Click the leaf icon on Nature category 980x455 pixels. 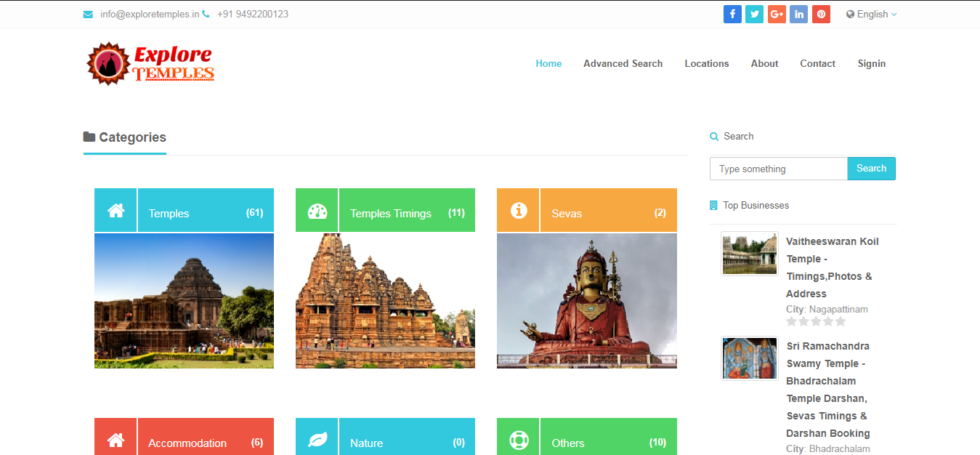pyautogui.click(x=317, y=440)
